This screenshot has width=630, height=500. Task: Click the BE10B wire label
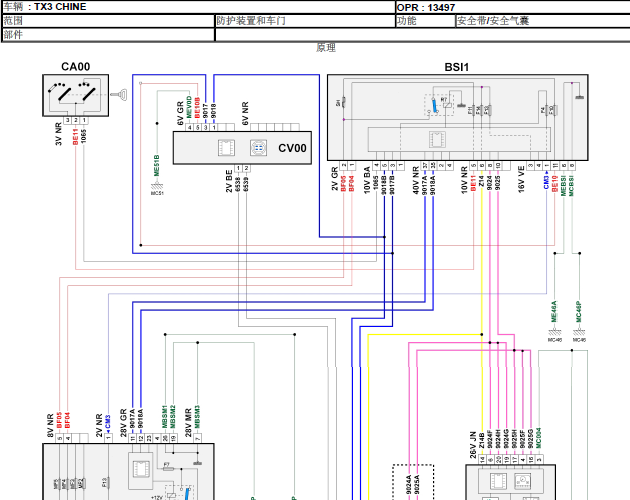[197, 108]
